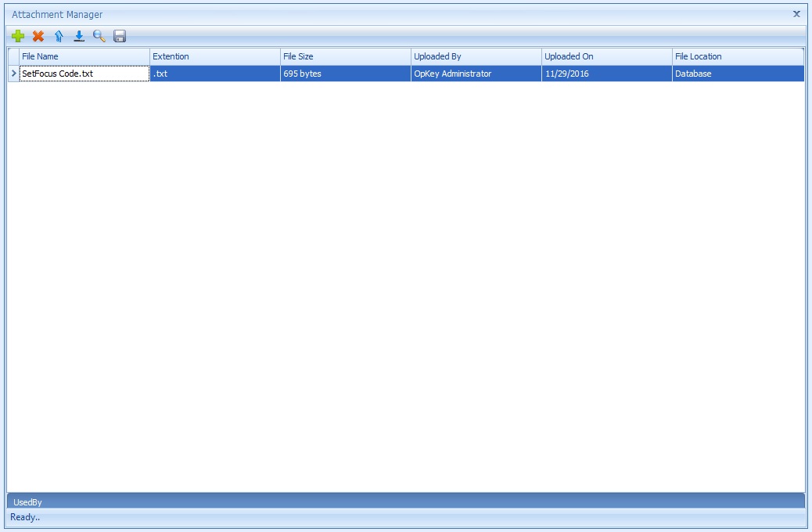The width and height of the screenshot is (812, 532).
Task: Click the row indicator arrow for SetFocus Code.txt
Action: point(13,74)
